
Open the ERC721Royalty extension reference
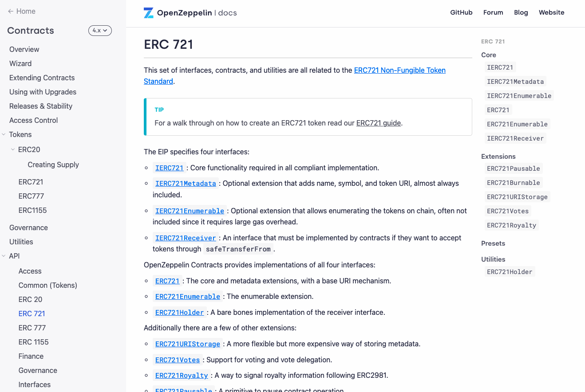(511, 225)
